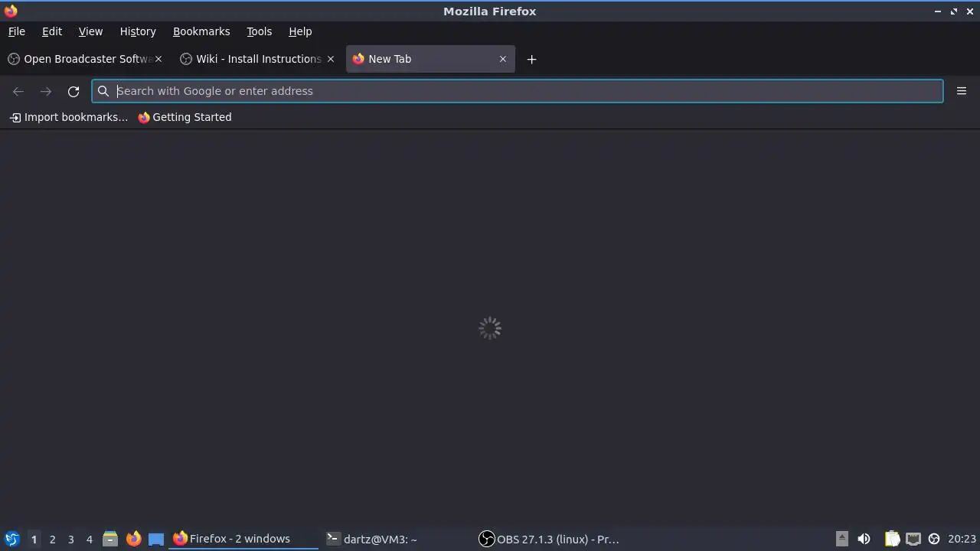Open the Bookmarks menu
980x551 pixels.
(201, 31)
